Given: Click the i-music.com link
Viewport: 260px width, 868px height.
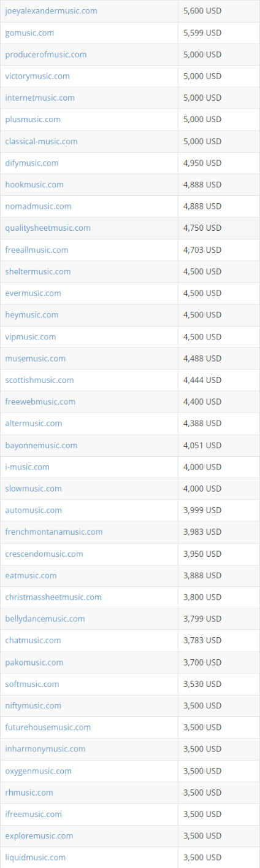Looking at the screenshot, I should click(28, 467).
